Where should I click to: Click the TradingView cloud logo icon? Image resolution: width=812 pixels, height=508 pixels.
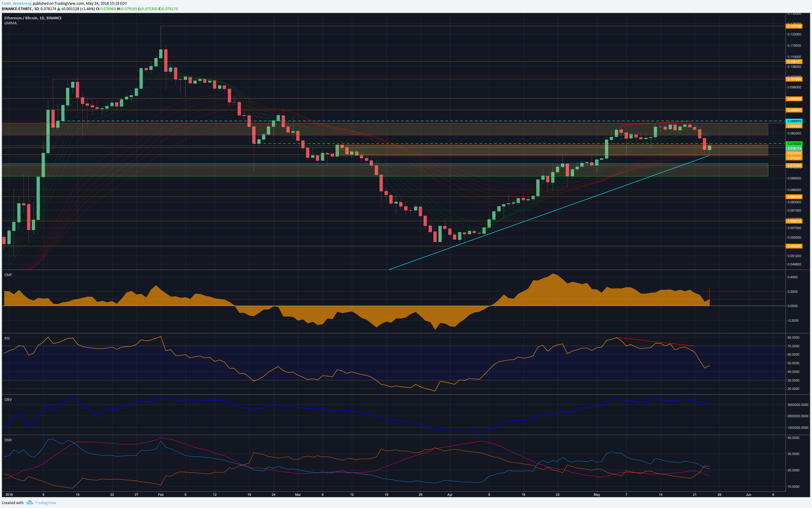tap(29, 503)
